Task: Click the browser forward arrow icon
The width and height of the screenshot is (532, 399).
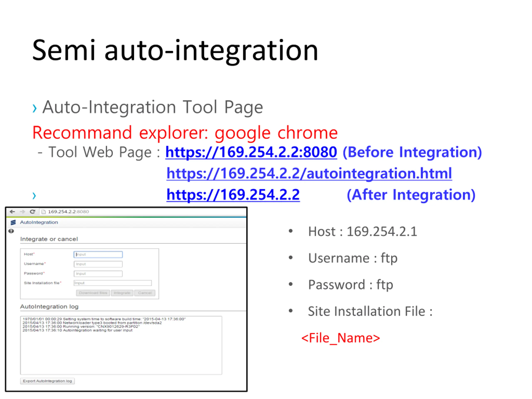Action: pos(22,212)
